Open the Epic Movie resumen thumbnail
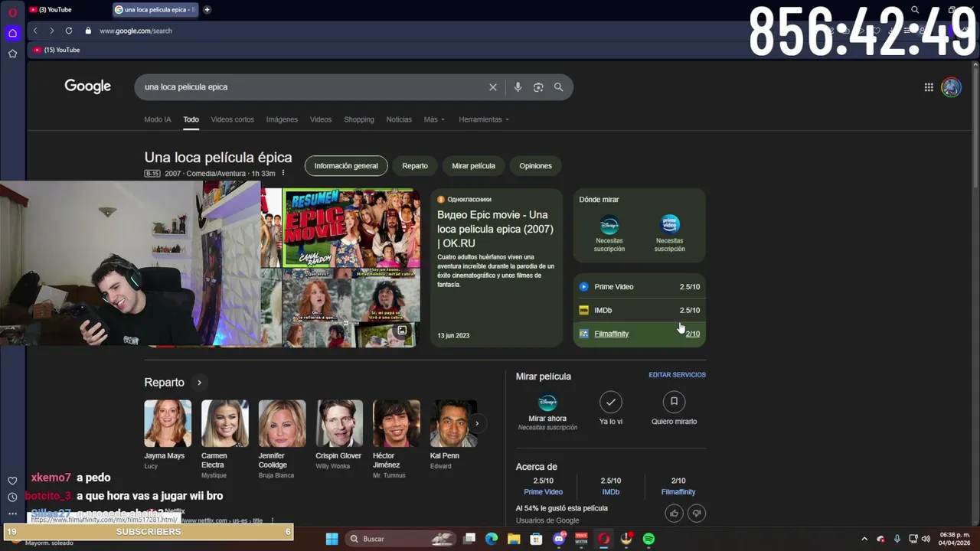Image resolution: width=980 pixels, height=551 pixels. click(x=352, y=228)
